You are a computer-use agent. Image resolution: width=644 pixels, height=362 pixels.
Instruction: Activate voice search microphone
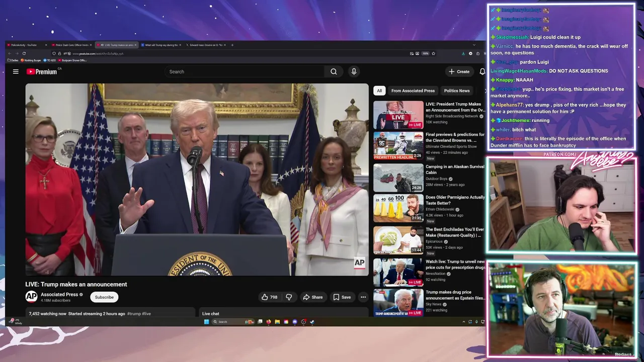pyautogui.click(x=354, y=71)
